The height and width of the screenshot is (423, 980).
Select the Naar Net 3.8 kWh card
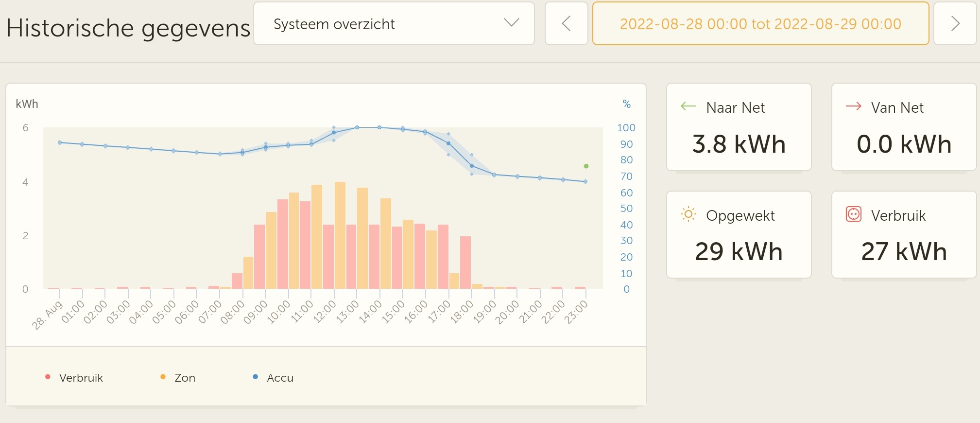pos(739,127)
